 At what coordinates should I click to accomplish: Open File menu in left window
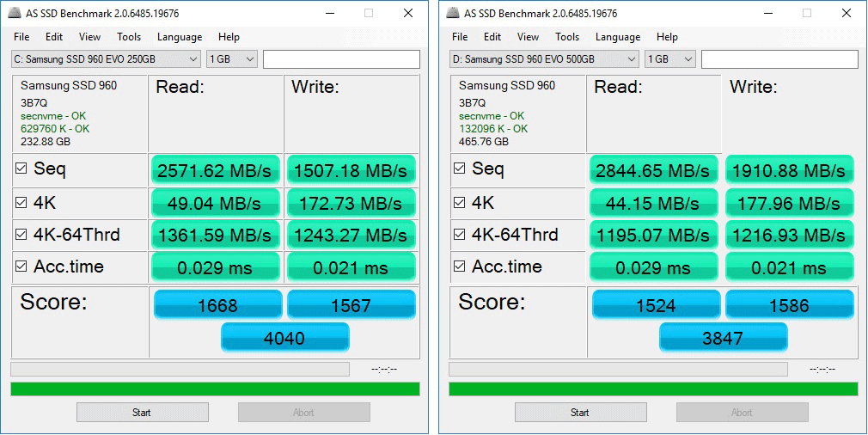21,37
